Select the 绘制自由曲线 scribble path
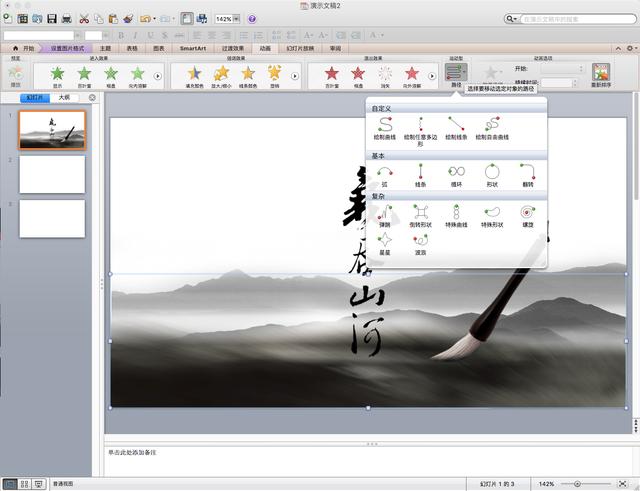This screenshot has height=491, width=640. click(x=492, y=129)
